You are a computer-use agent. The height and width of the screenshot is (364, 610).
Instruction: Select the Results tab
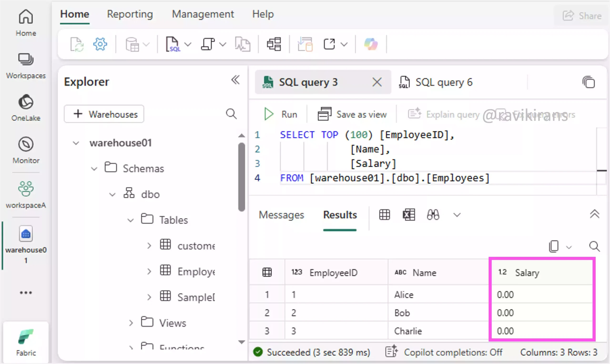coord(340,215)
